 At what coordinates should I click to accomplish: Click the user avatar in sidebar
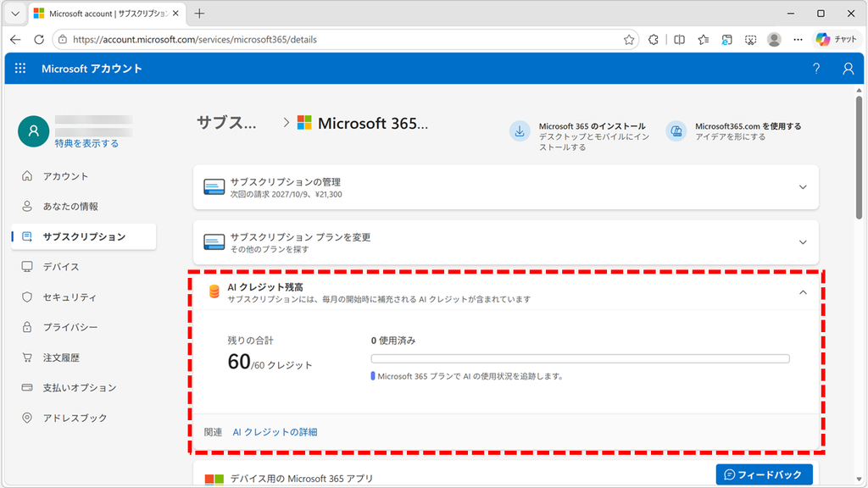pyautogui.click(x=33, y=131)
